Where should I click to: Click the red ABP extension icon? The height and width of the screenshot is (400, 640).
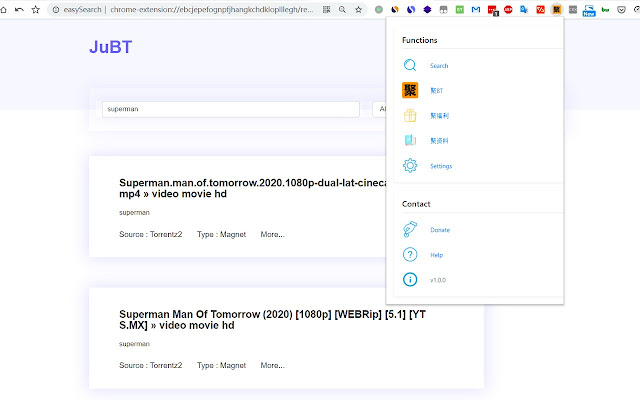pos(508,9)
